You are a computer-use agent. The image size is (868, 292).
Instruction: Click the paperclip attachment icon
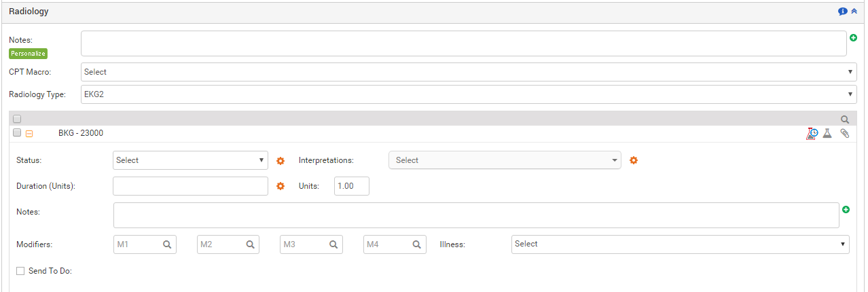point(845,134)
